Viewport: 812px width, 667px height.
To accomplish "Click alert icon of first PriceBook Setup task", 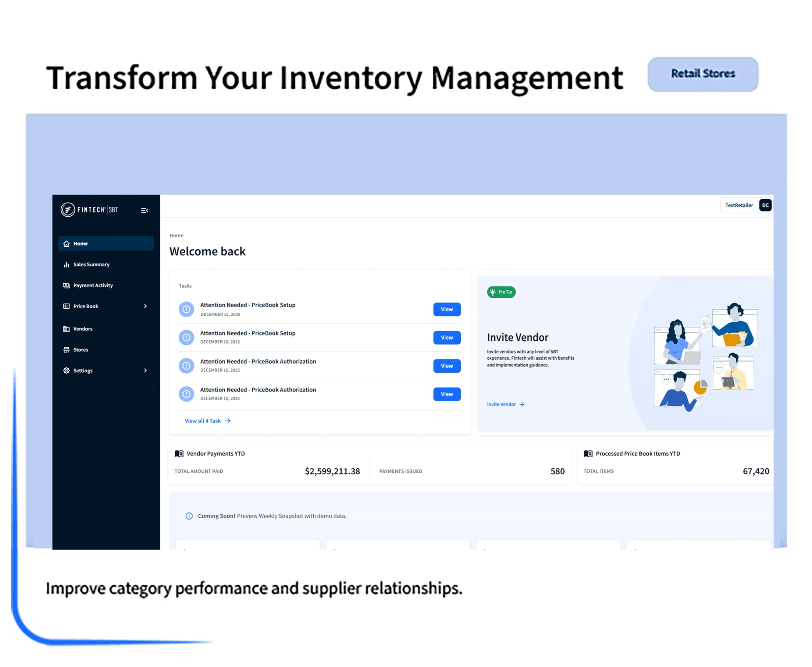I will 186,309.
